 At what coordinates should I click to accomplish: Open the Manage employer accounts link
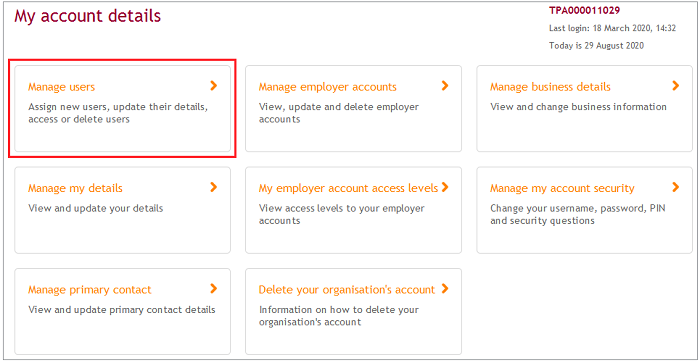(328, 87)
